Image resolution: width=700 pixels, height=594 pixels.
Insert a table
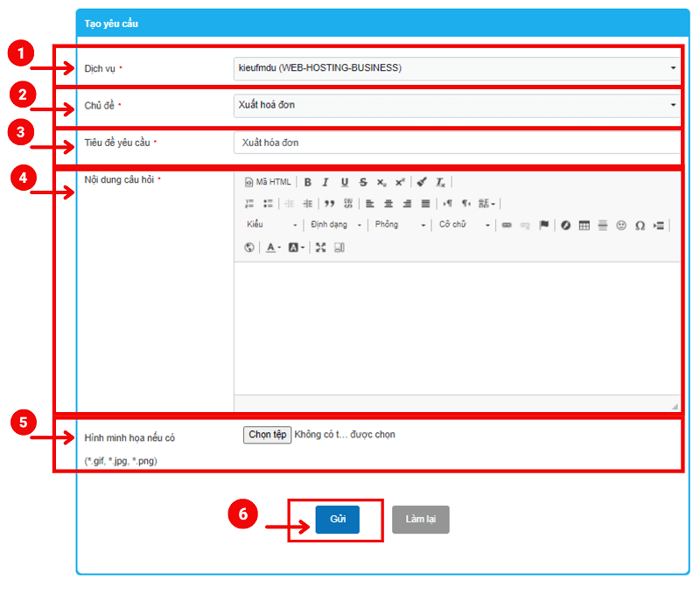click(x=584, y=225)
